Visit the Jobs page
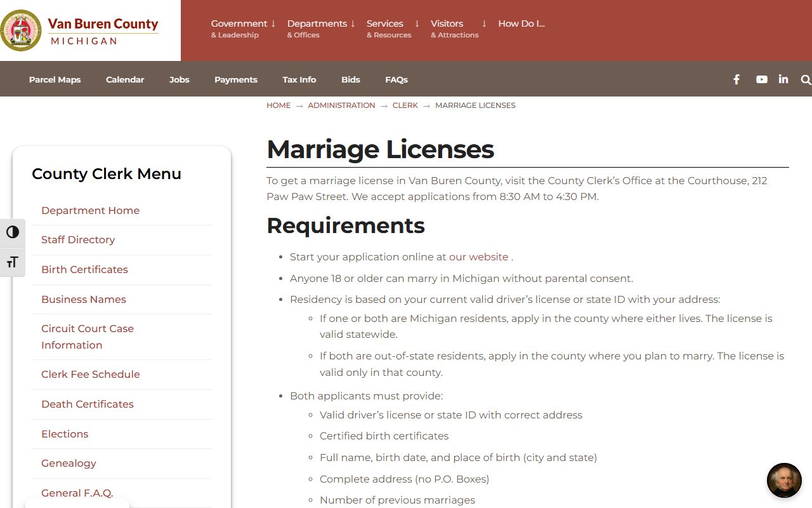Screen dimensions: 812x508 tap(180, 79)
